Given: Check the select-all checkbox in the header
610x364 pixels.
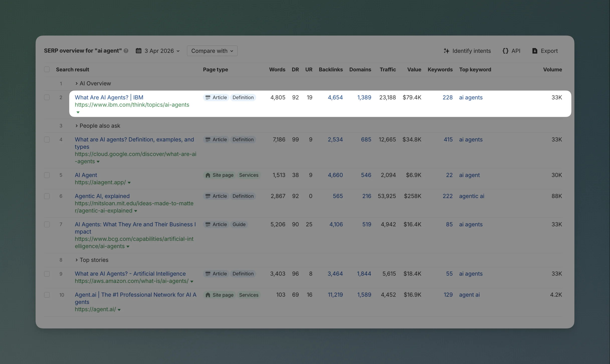Looking at the screenshot, I should point(47,69).
